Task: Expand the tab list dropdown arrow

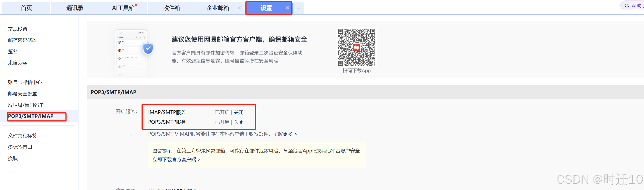Action: point(298,9)
